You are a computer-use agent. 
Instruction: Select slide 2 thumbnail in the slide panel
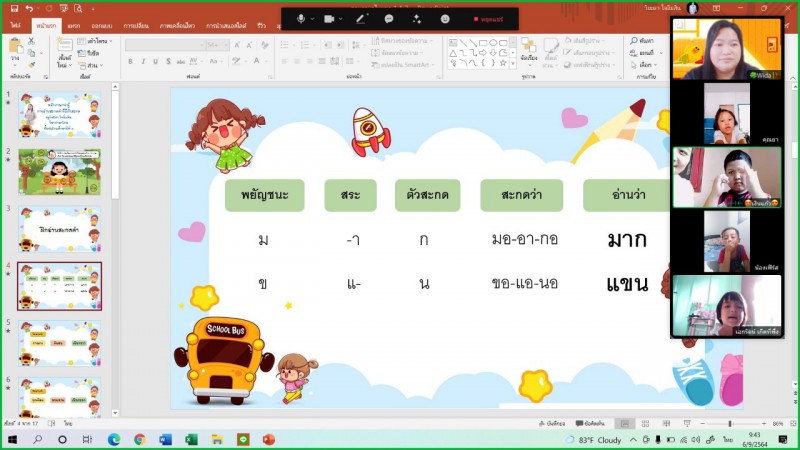click(59, 171)
